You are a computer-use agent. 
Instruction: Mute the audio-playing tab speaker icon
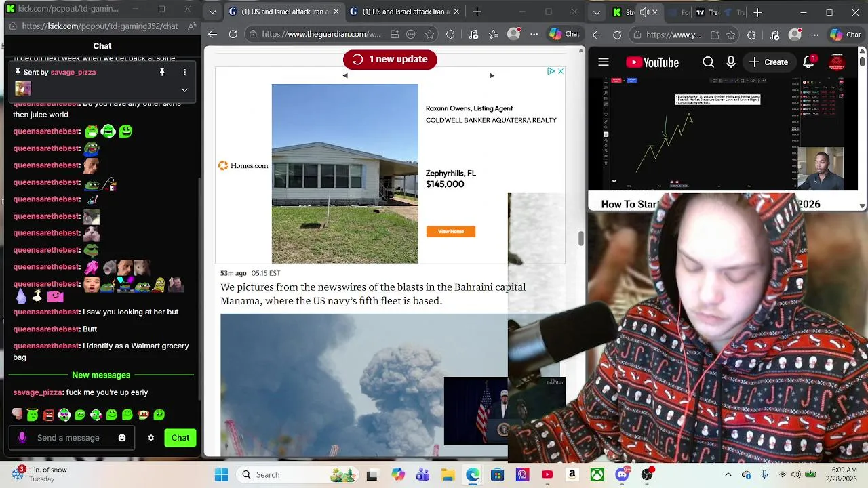coord(644,12)
